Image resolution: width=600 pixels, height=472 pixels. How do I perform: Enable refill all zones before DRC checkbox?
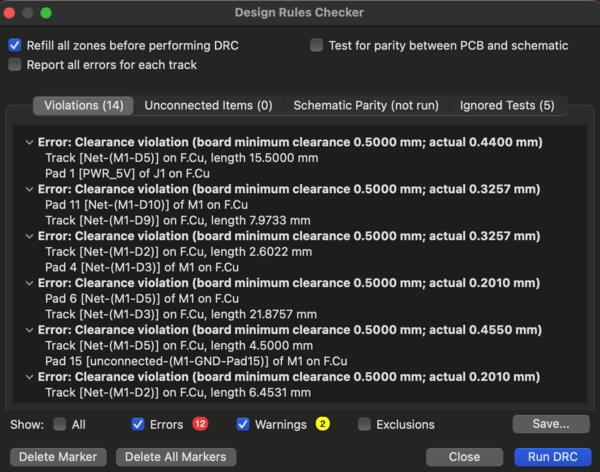point(15,45)
